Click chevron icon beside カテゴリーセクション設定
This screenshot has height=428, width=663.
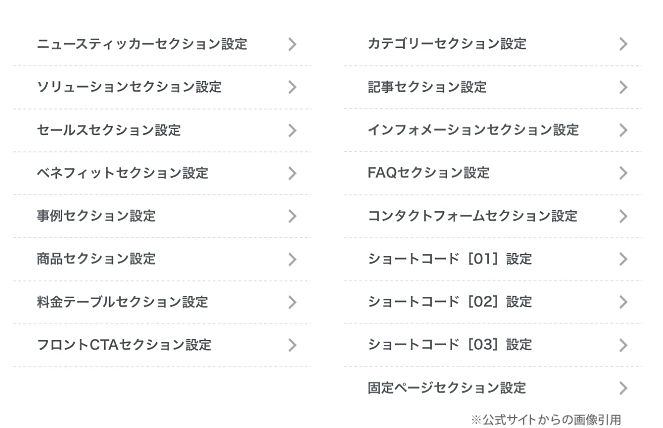623,44
